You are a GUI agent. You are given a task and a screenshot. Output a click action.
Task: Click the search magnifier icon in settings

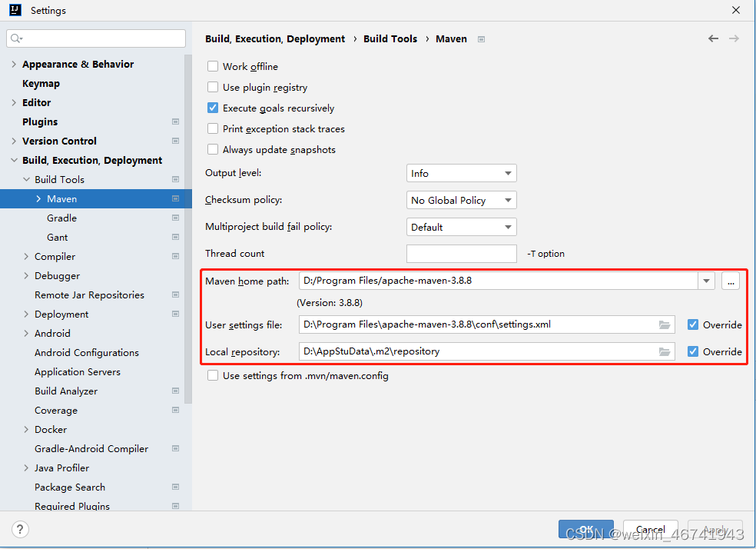click(x=15, y=38)
